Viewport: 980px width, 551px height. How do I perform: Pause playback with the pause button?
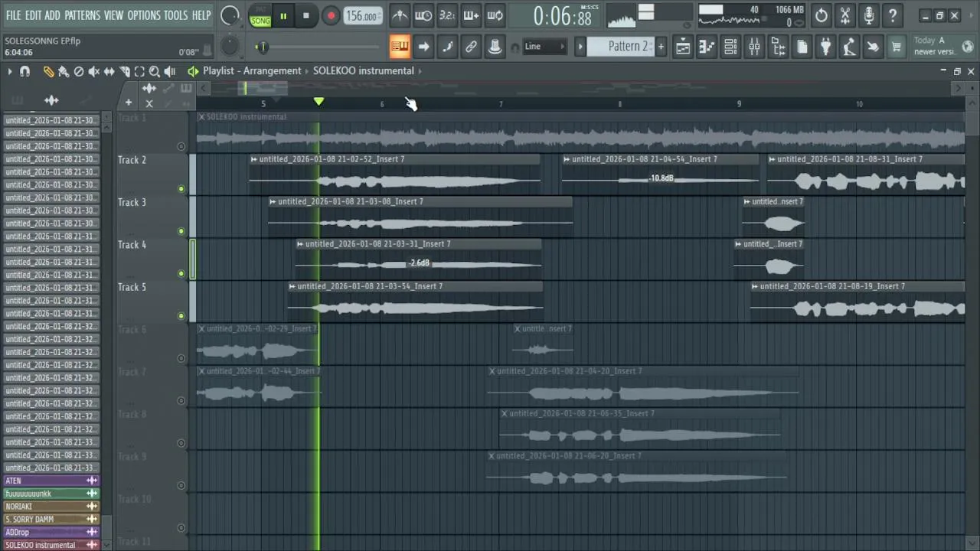click(x=283, y=16)
